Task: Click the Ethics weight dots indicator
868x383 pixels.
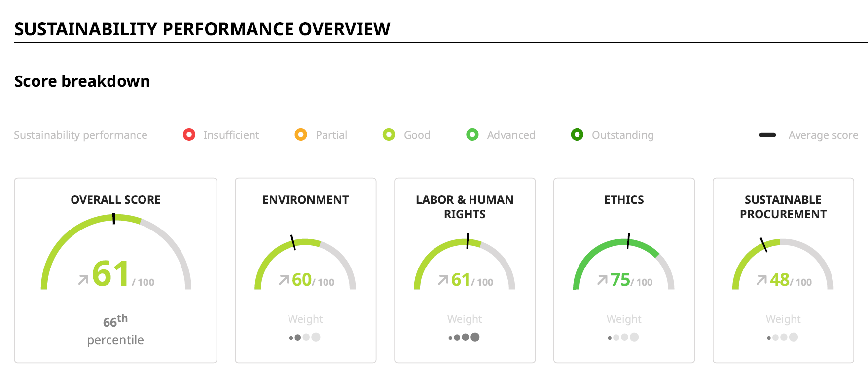Action: coord(623,337)
